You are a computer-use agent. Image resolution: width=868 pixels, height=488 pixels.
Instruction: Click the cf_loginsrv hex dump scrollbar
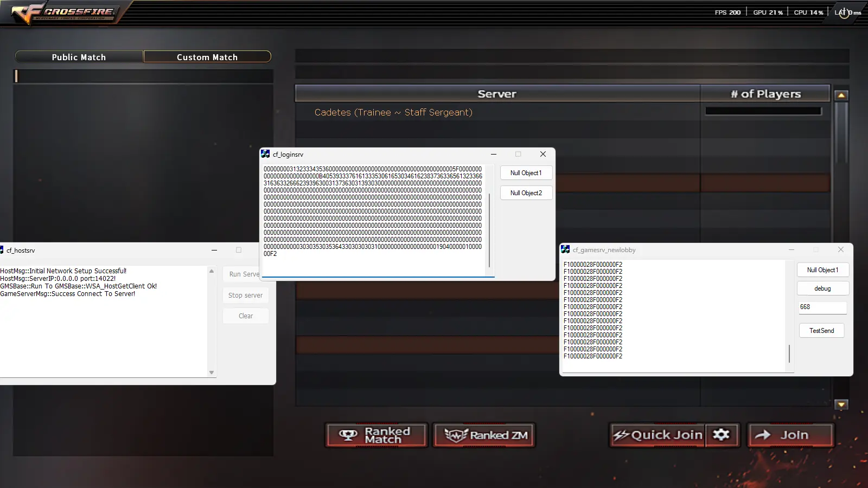[x=489, y=230]
